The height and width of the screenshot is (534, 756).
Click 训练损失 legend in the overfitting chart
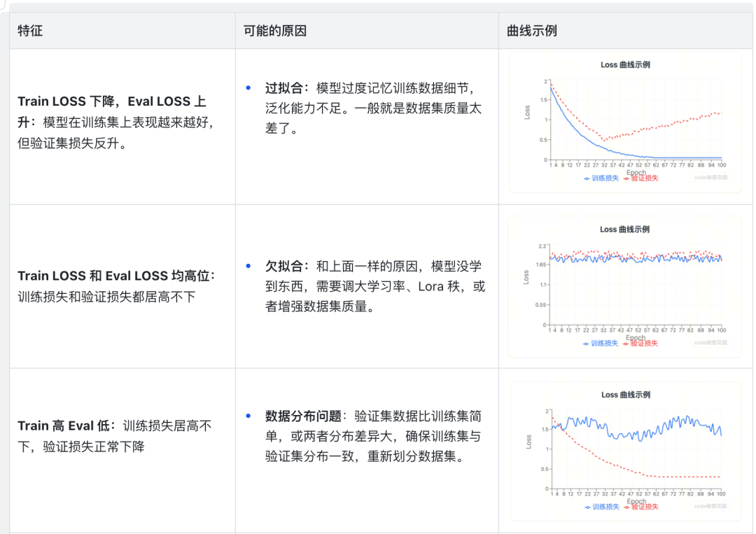(601, 178)
